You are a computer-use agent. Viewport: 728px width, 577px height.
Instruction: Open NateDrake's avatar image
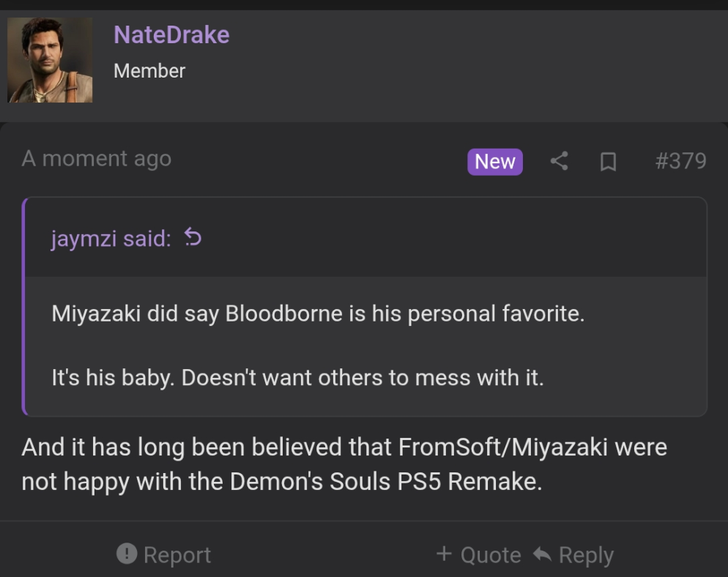point(50,60)
